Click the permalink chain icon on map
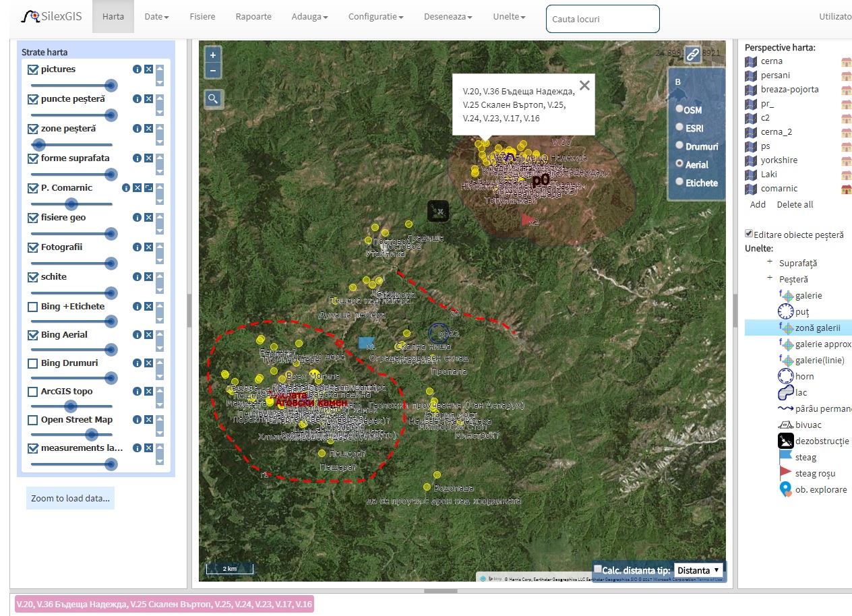The width and height of the screenshot is (852, 616). point(692,55)
